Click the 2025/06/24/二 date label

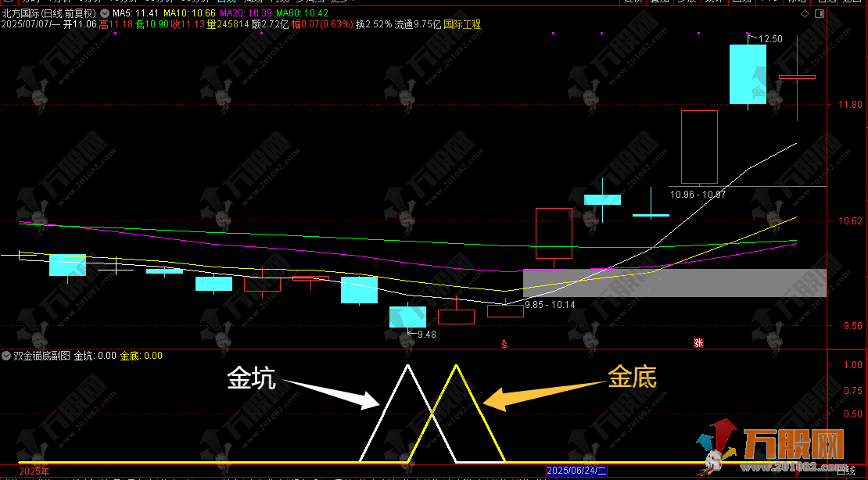pos(577,471)
